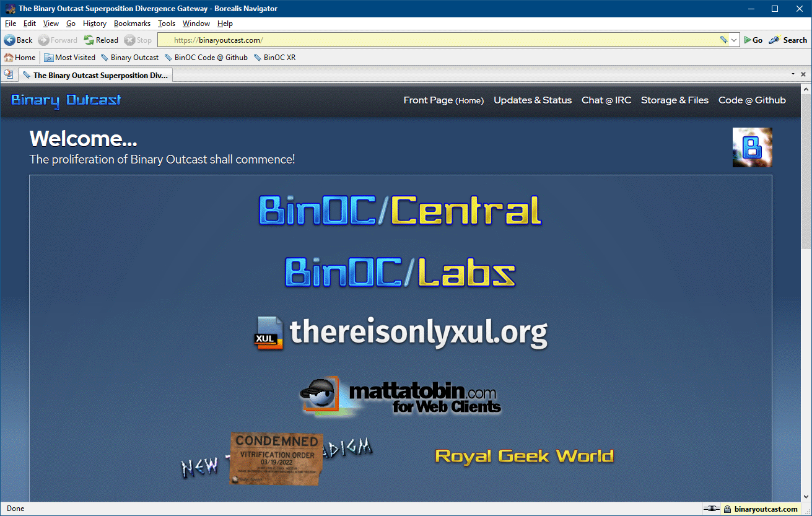
Task: Click the blue B avatar image
Action: 753,147
